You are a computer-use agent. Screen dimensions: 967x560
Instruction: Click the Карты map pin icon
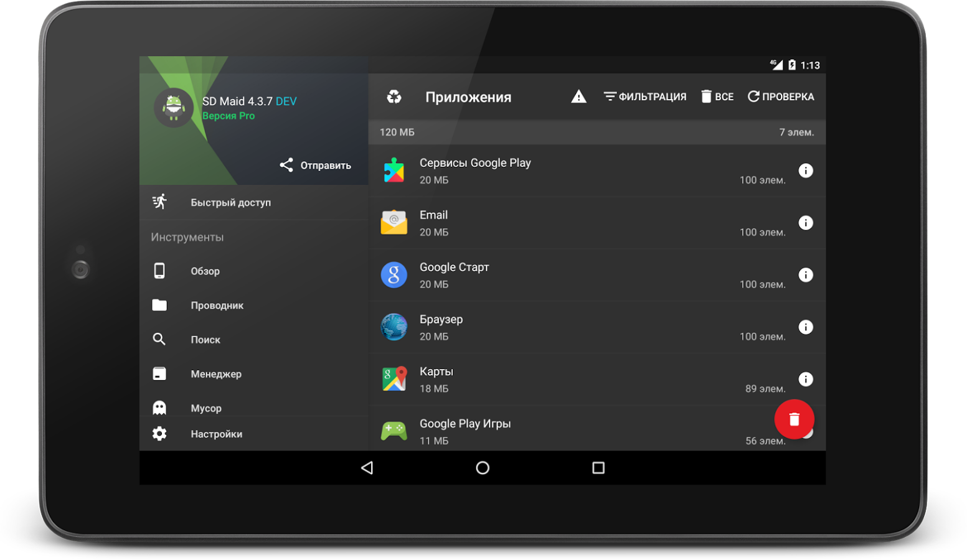point(394,379)
